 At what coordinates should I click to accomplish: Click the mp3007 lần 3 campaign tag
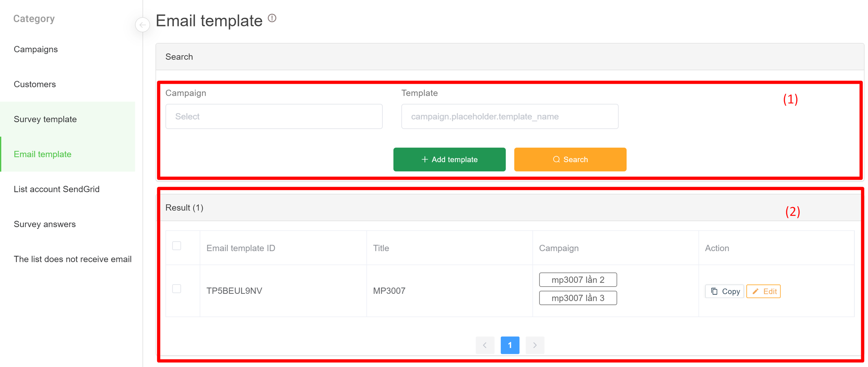(x=578, y=298)
